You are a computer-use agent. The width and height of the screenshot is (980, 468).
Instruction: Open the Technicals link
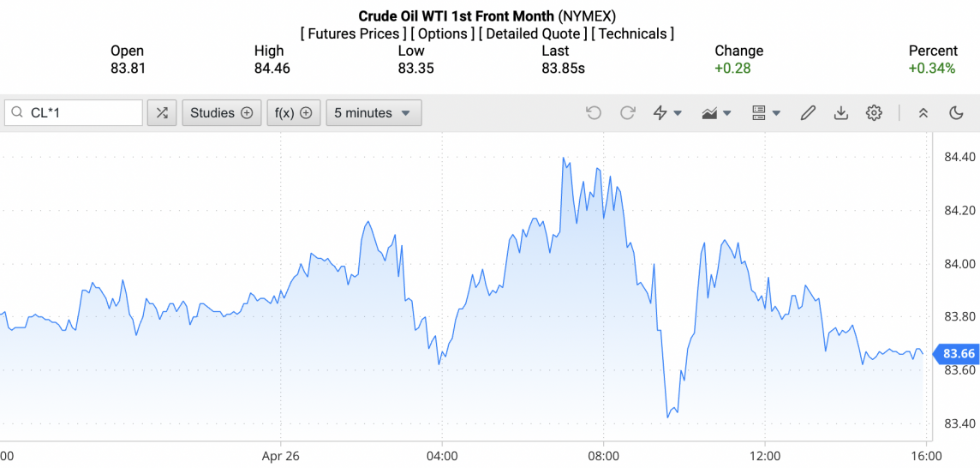point(632,34)
